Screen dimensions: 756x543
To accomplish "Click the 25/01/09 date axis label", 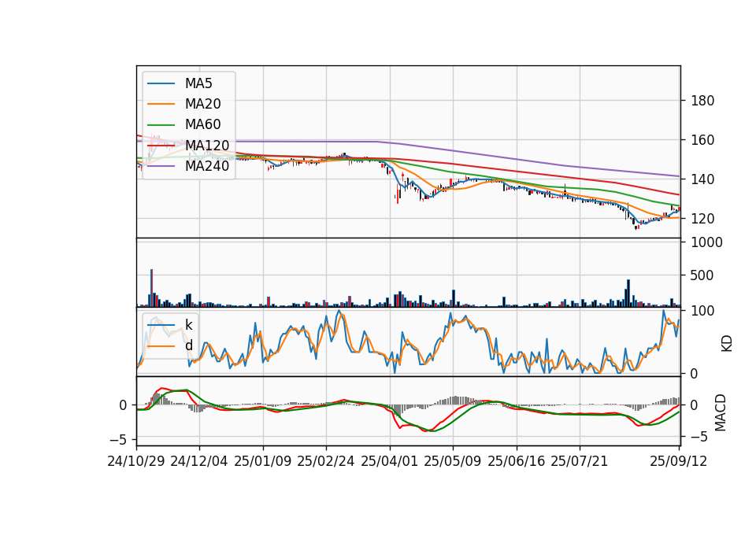I will click(x=263, y=461).
